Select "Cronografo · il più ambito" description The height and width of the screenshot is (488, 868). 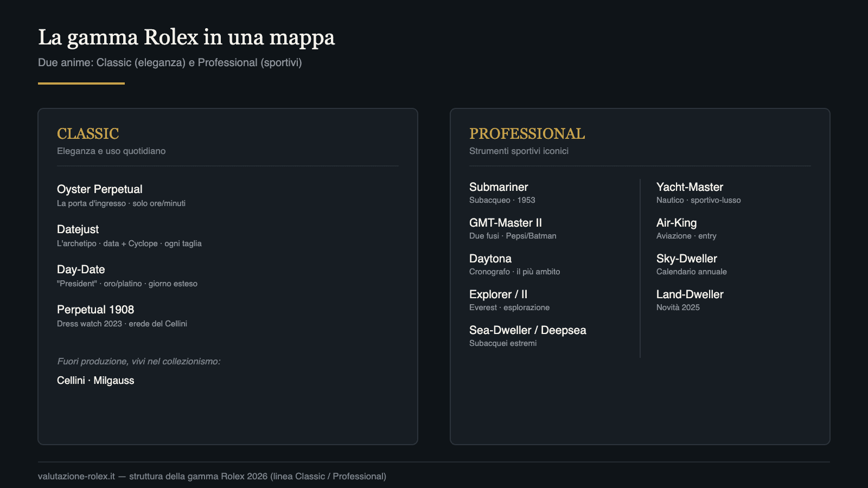(514, 272)
